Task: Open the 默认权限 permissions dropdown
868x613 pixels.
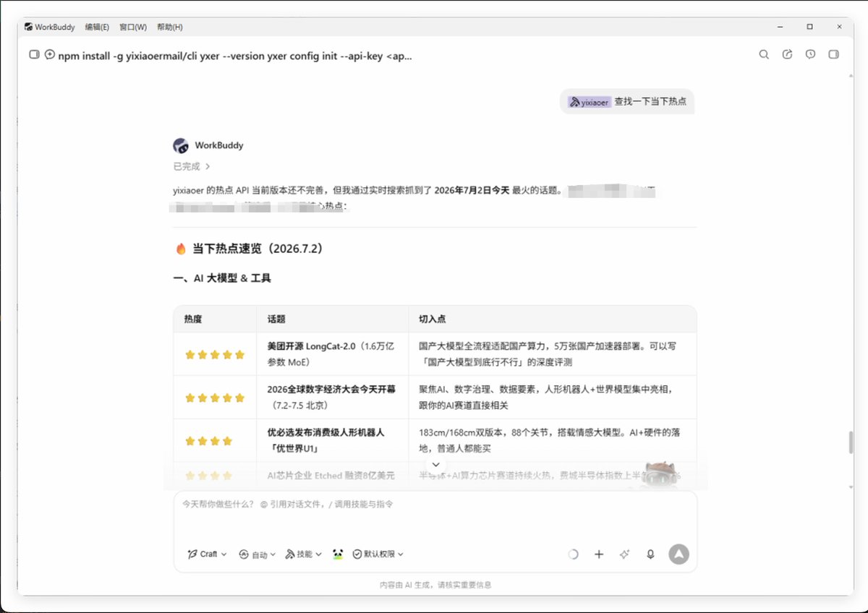Action: (378, 554)
